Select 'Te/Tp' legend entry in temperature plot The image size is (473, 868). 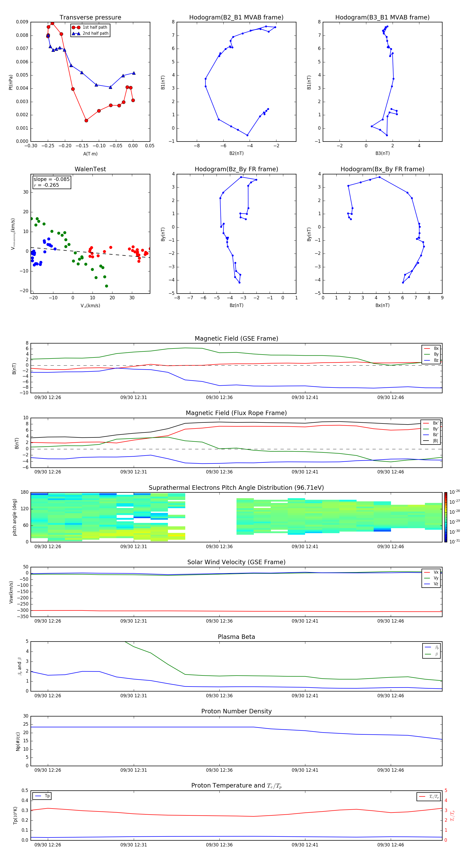pos(429,796)
